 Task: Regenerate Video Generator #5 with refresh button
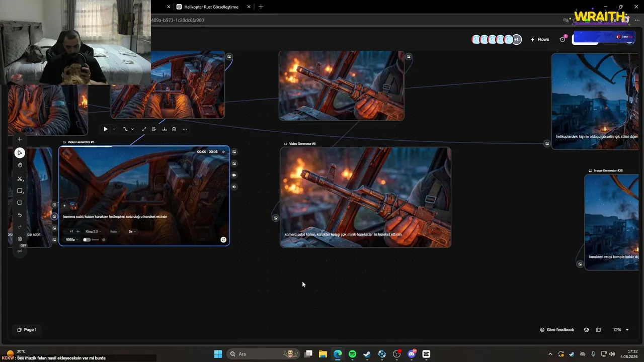tap(223, 240)
